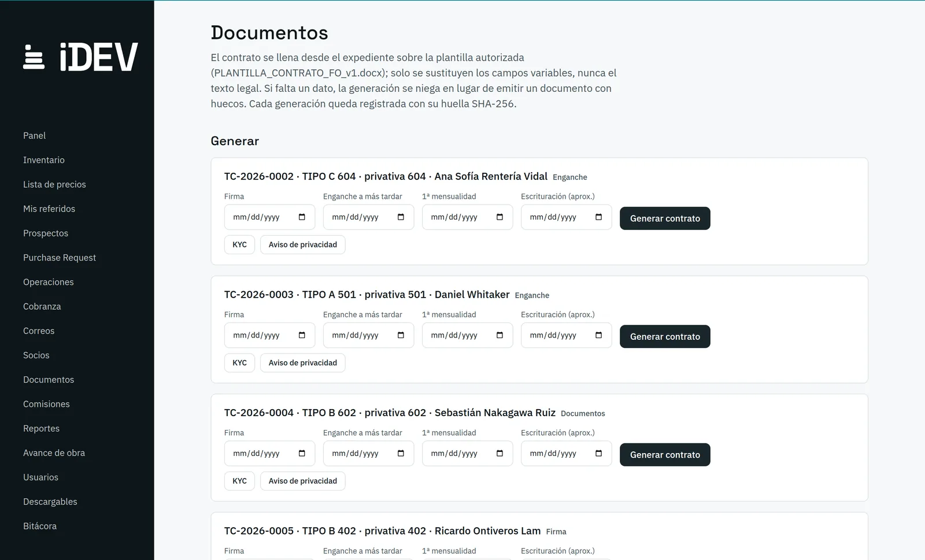925x560 pixels.
Task: Click the iDEV logo in the sidebar
Action: [80, 57]
